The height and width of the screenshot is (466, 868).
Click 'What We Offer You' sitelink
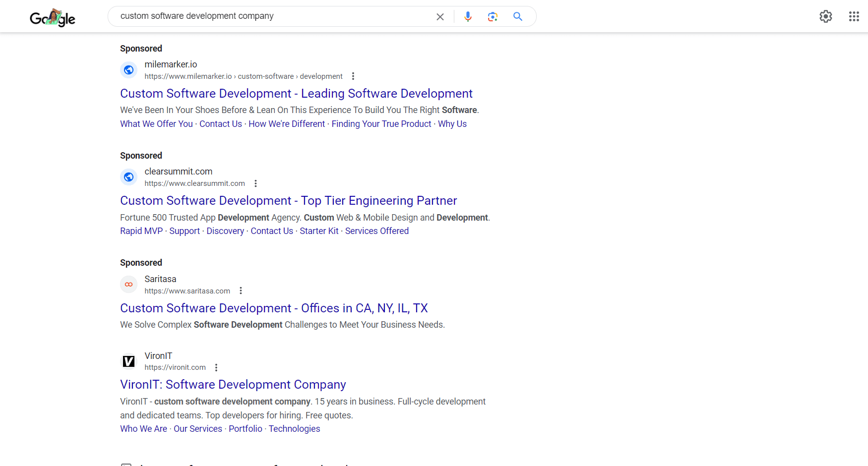pos(156,124)
